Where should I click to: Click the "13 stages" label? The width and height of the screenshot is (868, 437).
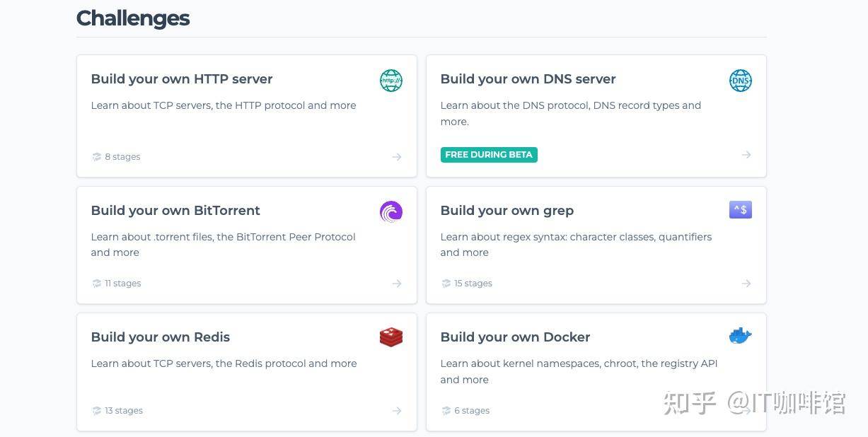[124, 411]
